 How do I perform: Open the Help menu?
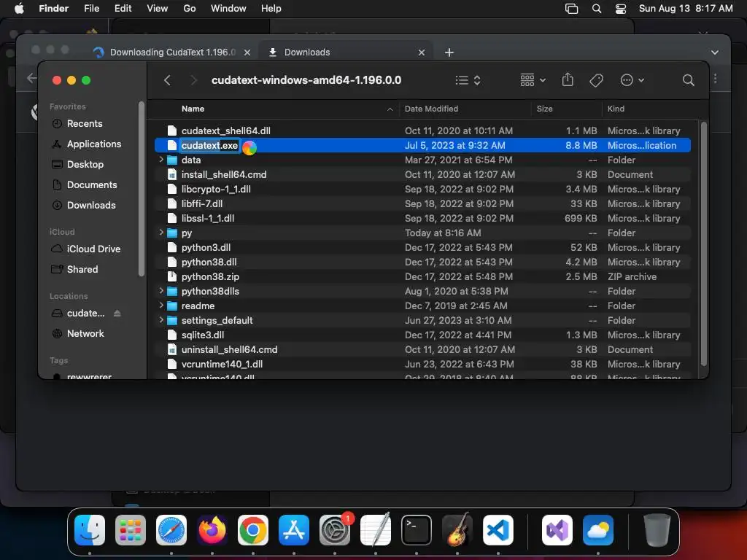pos(271,9)
